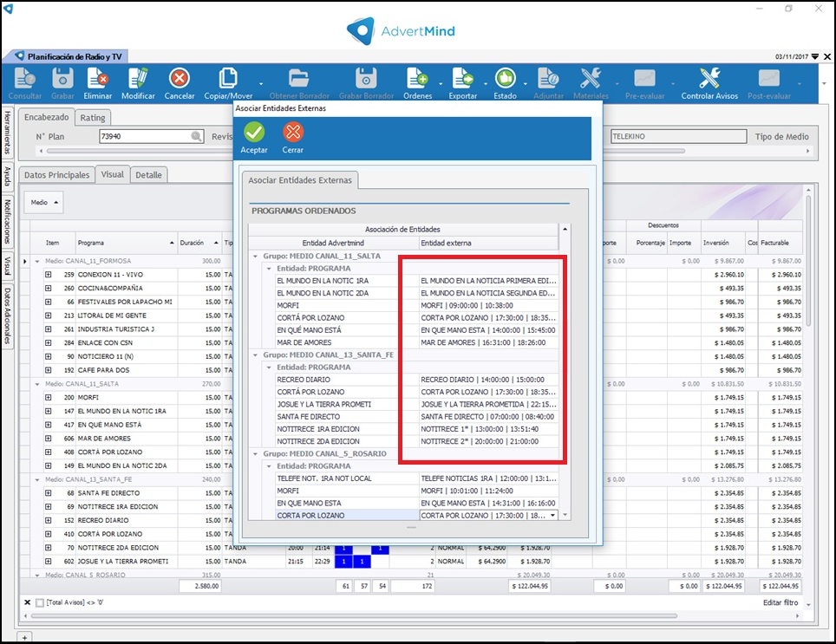Image resolution: width=836 pixels, height=644 pixels.
Task: Click Editar filtro link
Action: point(780,602)
